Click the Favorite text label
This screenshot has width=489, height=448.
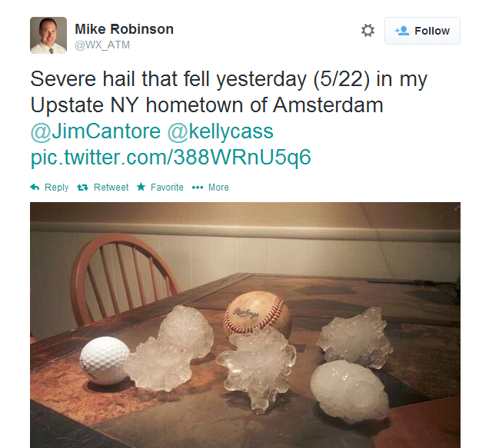(x=167, y=187)
